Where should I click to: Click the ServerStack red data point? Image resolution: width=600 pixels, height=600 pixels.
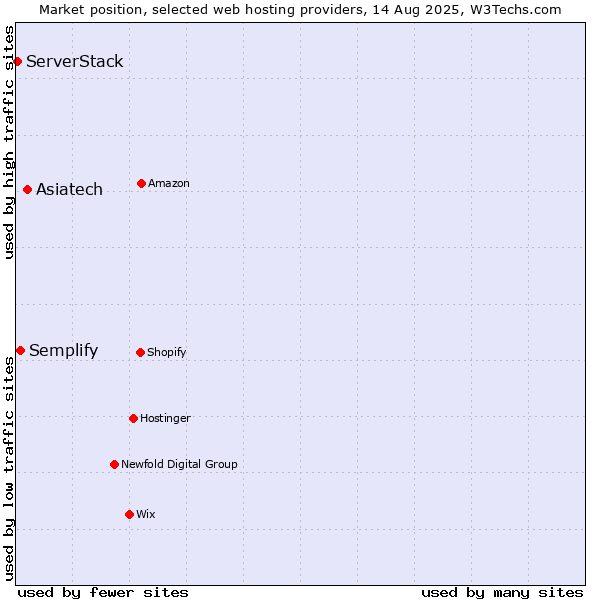click(17, 61)
